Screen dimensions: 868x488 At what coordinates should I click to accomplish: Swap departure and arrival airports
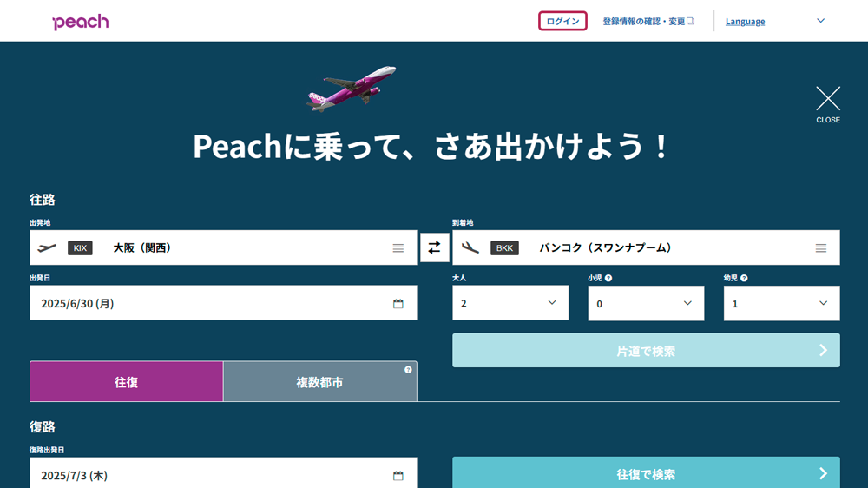(434, 247)
